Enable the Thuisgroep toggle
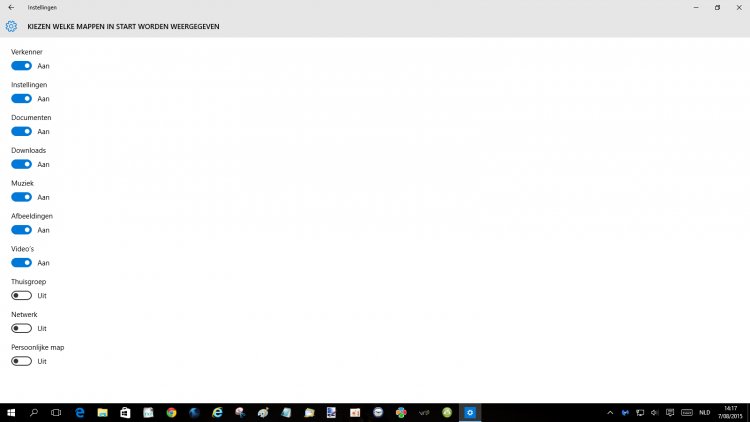Image resolution: width=750 pixels, height=422 pixels. pos(22,296)
